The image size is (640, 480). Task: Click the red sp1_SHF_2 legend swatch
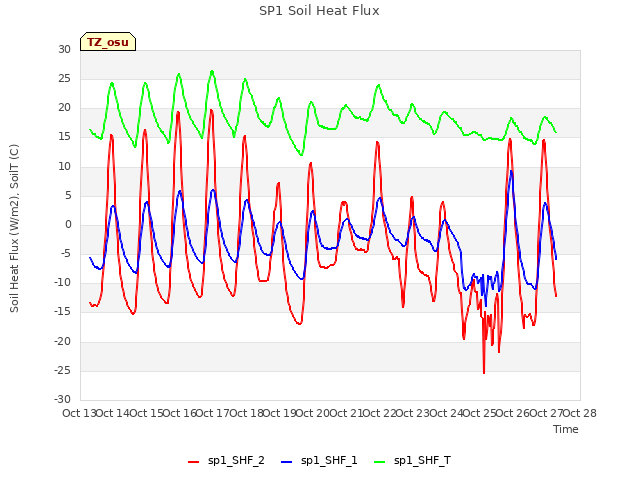pyautogui.click(x=193, y=462)
